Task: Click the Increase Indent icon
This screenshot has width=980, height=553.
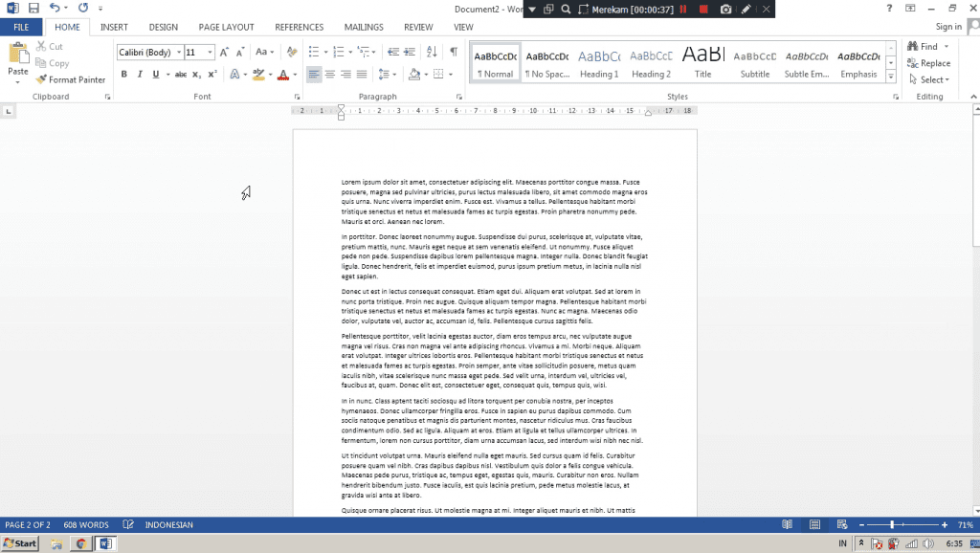Action: 410,52
